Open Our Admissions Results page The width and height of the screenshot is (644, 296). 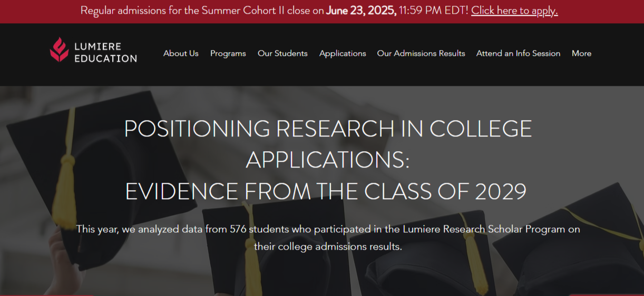coord(421,53)
